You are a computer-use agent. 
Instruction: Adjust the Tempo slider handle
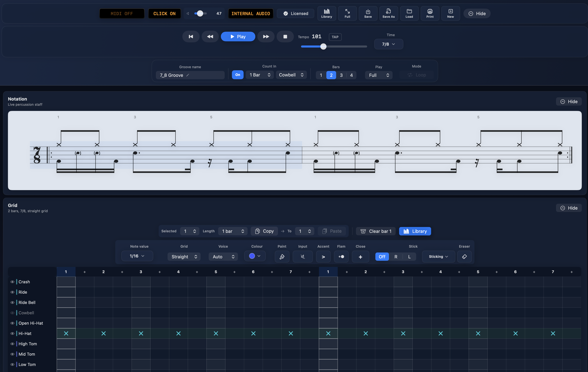tap(323, 46)
